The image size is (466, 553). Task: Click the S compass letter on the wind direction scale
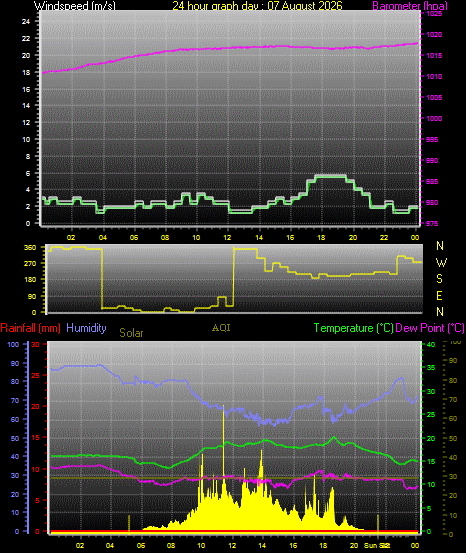click(x=440, y=279)
